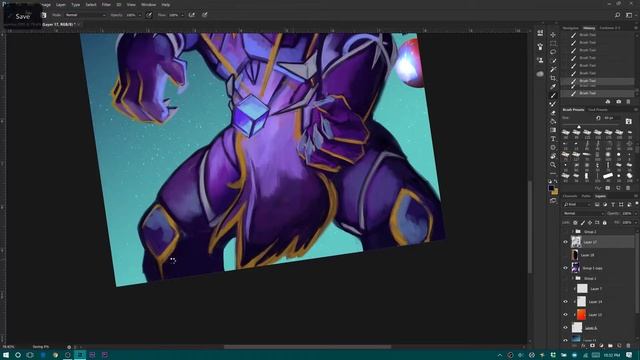Select the Horizontal Type tool
The image size is (640, 360).
click(553, 139)
